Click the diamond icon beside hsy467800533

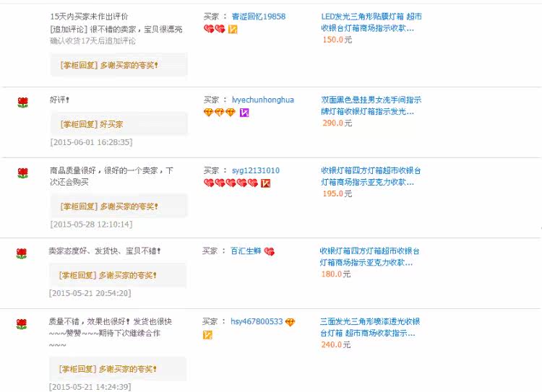(x=290, y=322)
